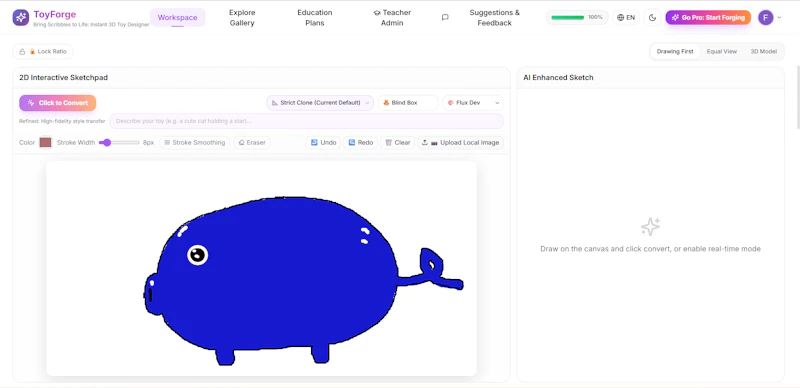Screen dimensions: 800x388
Task: Click the blue pig drawing canvas
Action: (x=261, y=269)
